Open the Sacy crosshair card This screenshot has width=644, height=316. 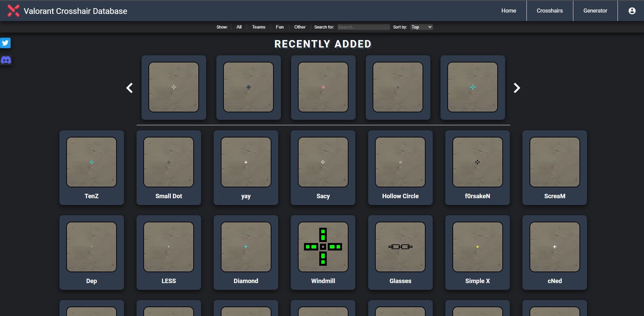tap(323, 168)
